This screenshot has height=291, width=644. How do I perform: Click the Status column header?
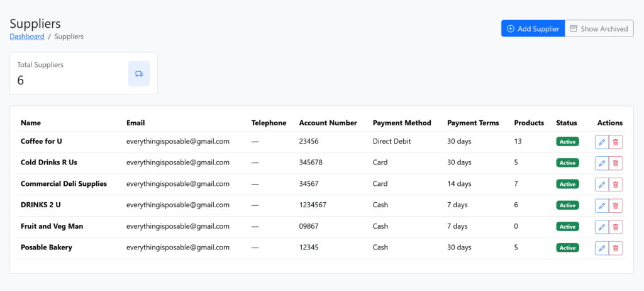pyautogui.click(x=567, y=123)
